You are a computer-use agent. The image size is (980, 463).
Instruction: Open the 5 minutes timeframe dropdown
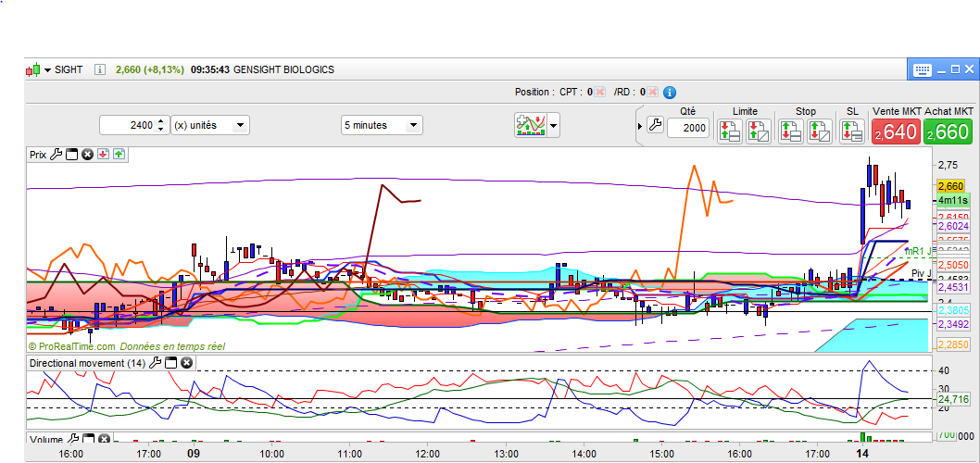tap(382, 125)
